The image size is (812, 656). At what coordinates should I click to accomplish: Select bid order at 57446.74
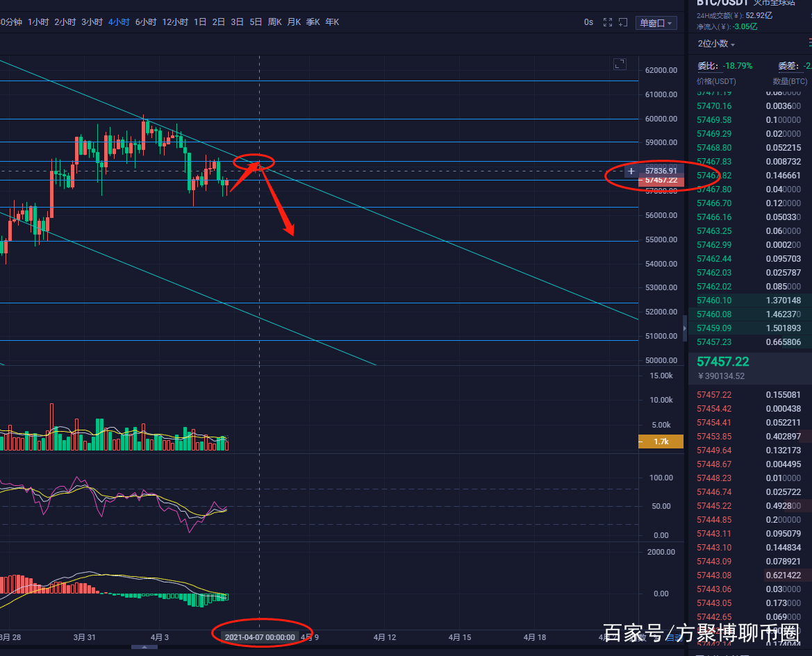[750, 492]
